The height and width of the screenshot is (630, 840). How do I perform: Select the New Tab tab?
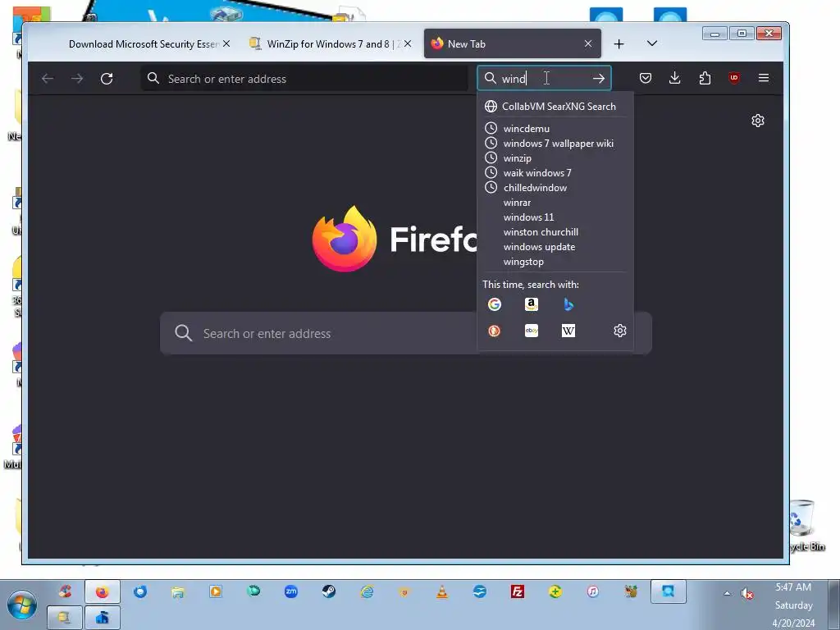point(512,44)
